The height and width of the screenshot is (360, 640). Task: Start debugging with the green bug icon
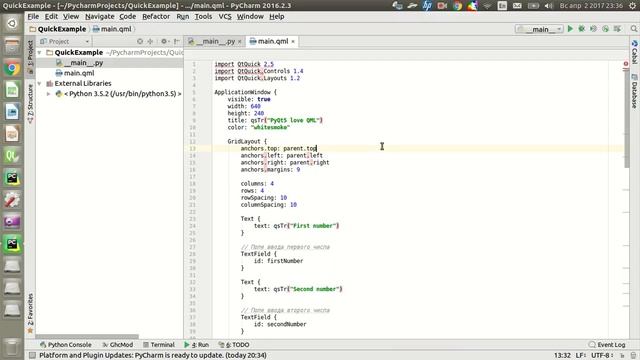click(x=582, y=29)
